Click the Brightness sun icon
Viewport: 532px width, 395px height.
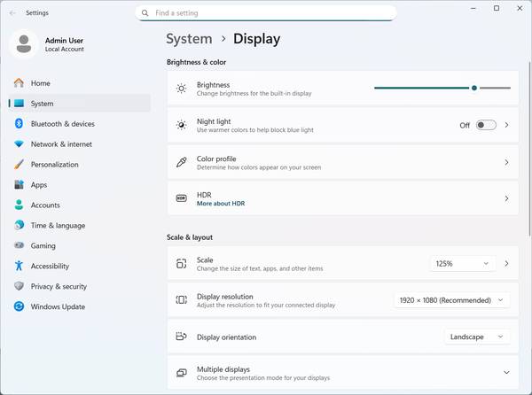182,89
